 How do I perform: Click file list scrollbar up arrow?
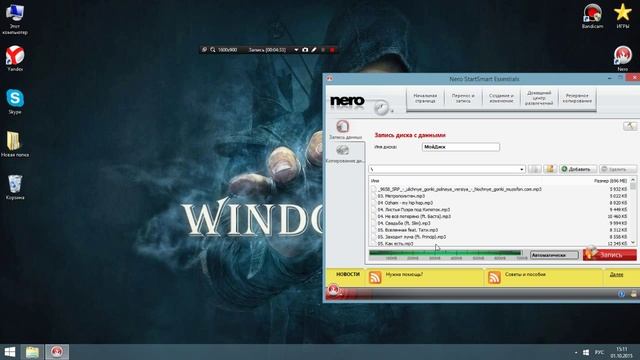633,180
